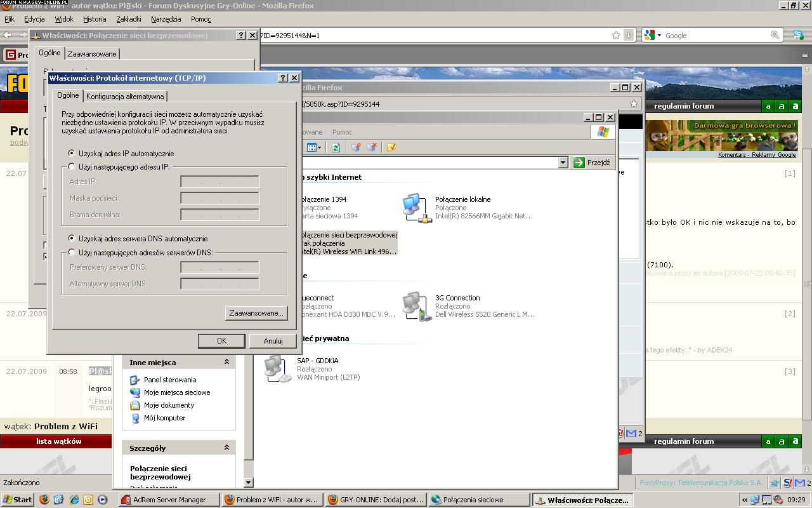Image resolution: width=812 pixels, height=508 pixels.
Task: Bookmark page with star icon in Firefox address bar
Action: pos(616,36)
